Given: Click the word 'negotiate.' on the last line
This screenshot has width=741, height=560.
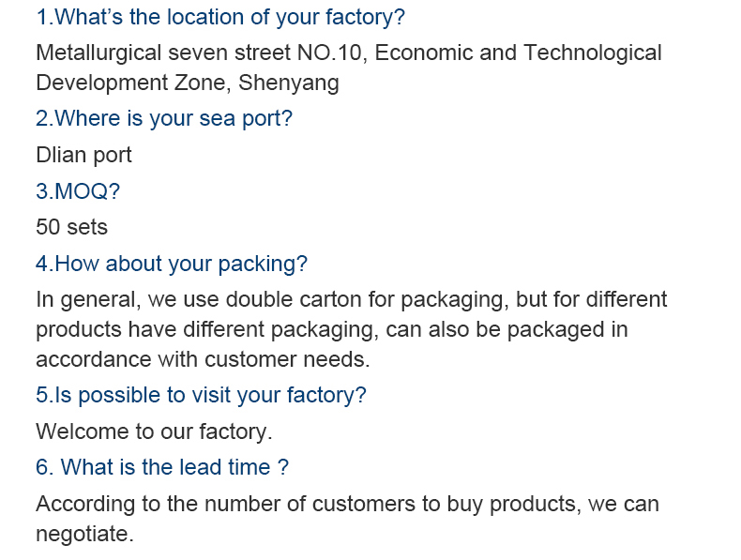Looking at the screenshot, I should [x=84, y=534].
